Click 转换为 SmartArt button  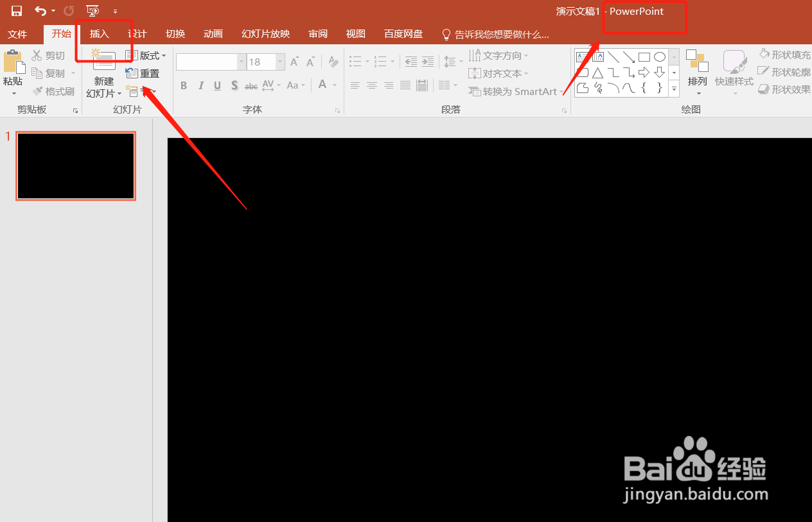coord(516,92)
